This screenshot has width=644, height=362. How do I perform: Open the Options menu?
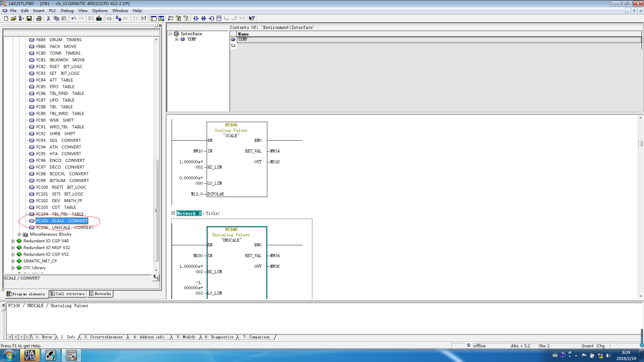click(100, 11)
